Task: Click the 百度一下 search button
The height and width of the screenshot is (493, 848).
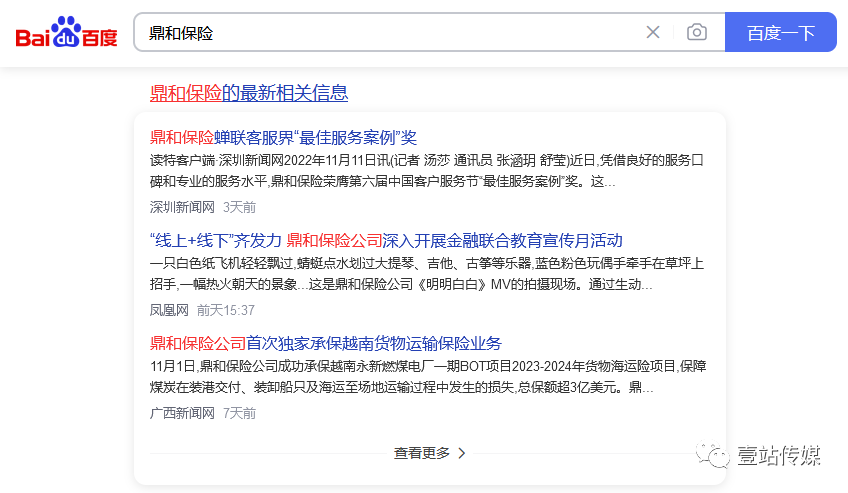Action: pos(780,32)
